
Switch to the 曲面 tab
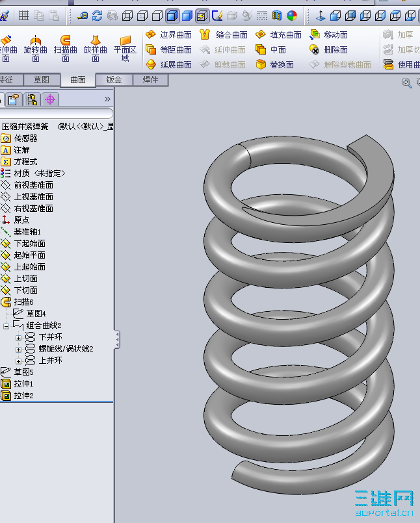[78, 80]
